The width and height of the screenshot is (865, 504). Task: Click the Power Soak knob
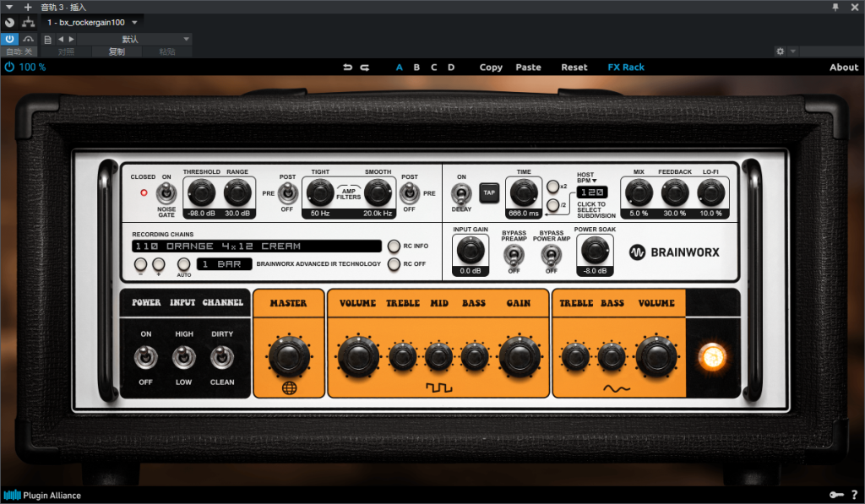595,251
